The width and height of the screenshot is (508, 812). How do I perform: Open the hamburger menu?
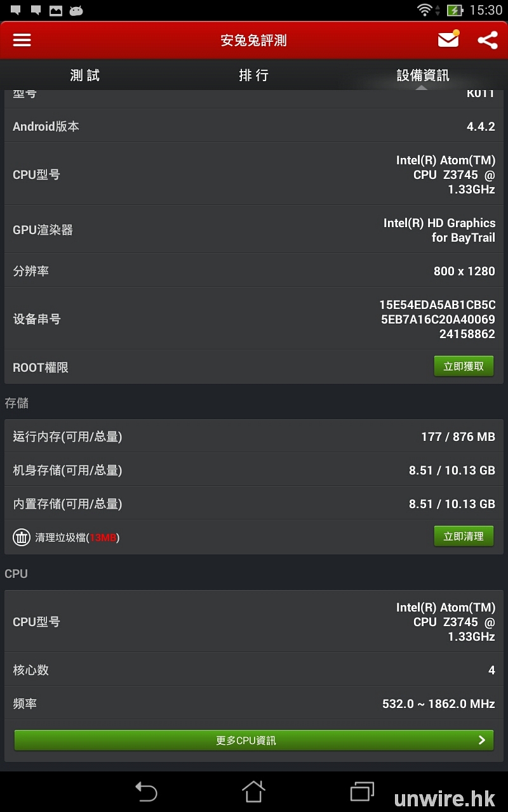(x=22, y=40)
